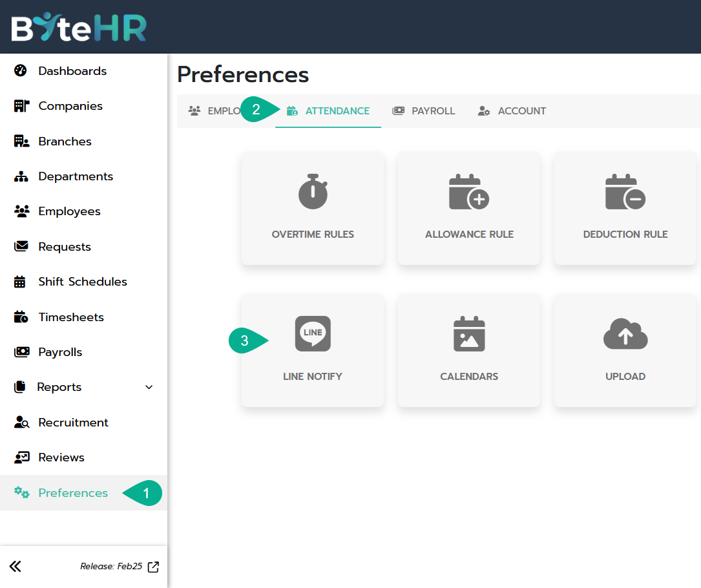
Task: Go to Payrolls menu text
Action: click(x=60, y=352)
